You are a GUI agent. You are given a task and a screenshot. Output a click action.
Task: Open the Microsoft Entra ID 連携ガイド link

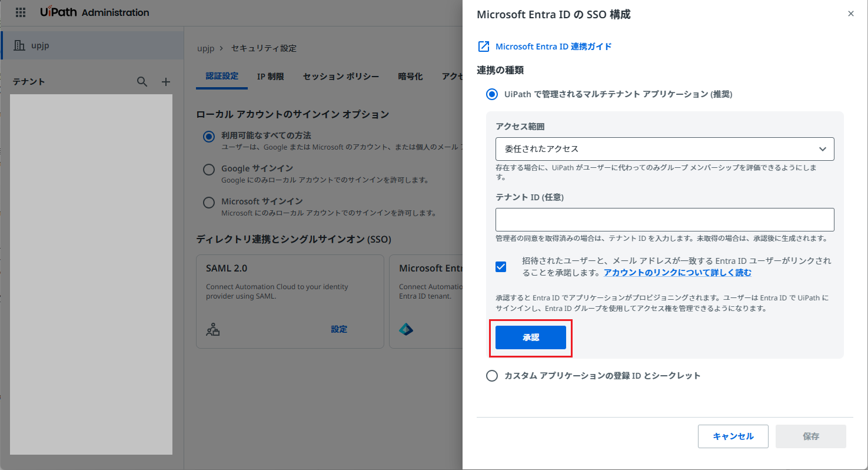pyautogui.click(x=554, y=47)
